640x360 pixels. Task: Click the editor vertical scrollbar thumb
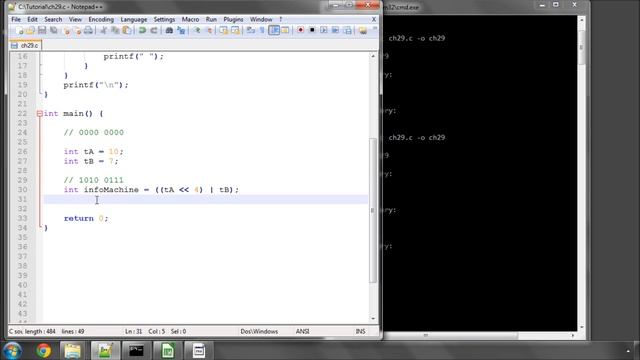[x=373, y=210]
